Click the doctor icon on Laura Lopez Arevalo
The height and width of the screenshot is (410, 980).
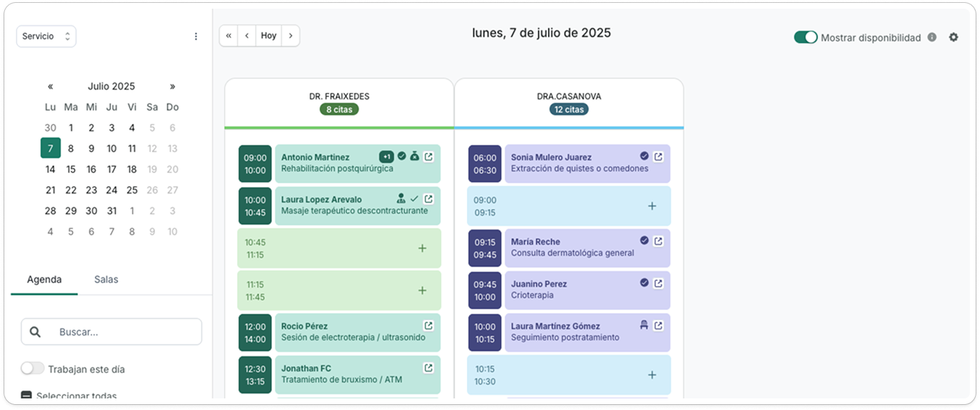[401, 198]
